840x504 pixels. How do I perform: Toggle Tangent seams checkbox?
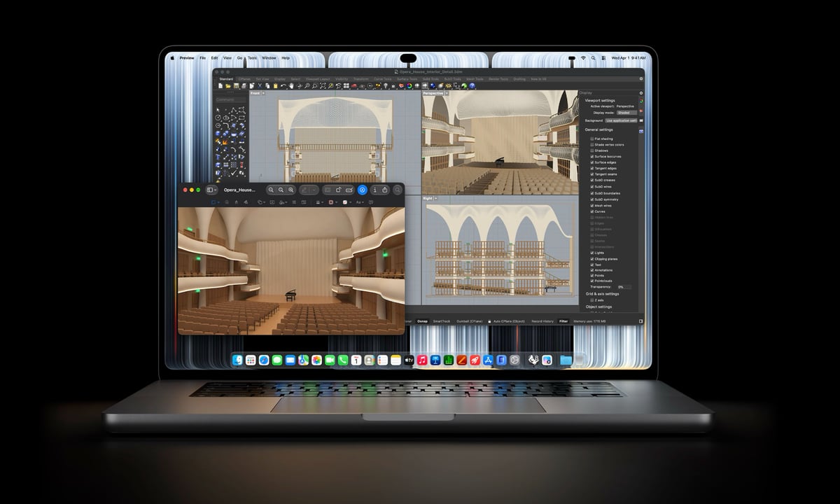[x=592, y=174]
